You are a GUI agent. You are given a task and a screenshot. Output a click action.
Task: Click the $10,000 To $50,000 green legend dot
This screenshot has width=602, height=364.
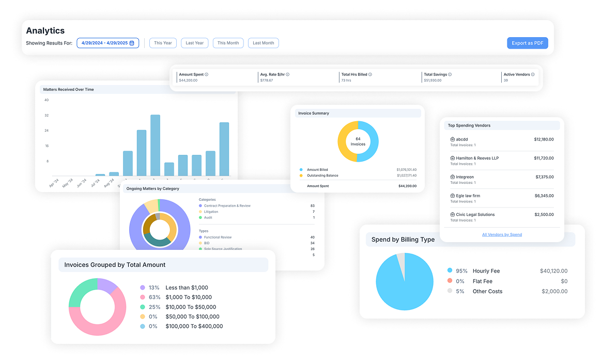(x=143, y=307)
